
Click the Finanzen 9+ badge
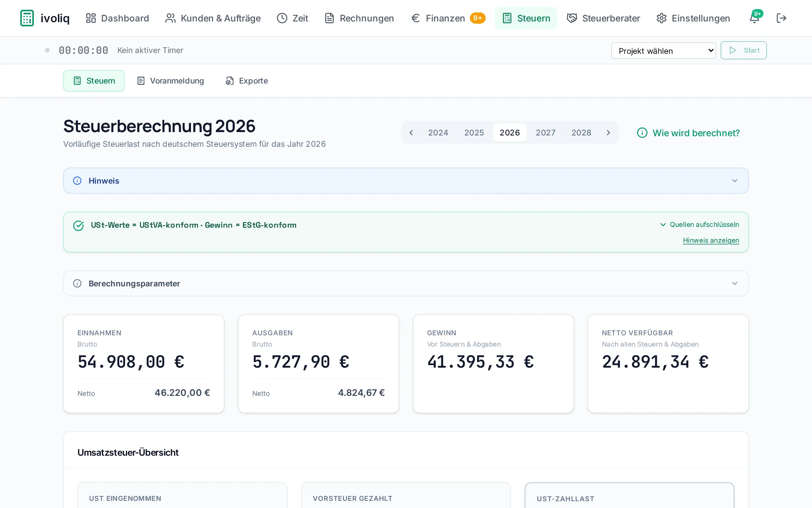[477, 18]
